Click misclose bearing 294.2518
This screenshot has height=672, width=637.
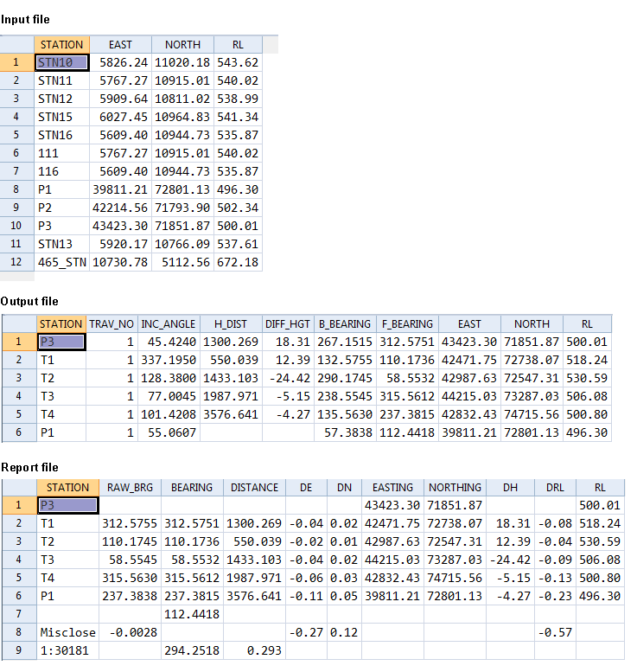click(x=192, y=650)
